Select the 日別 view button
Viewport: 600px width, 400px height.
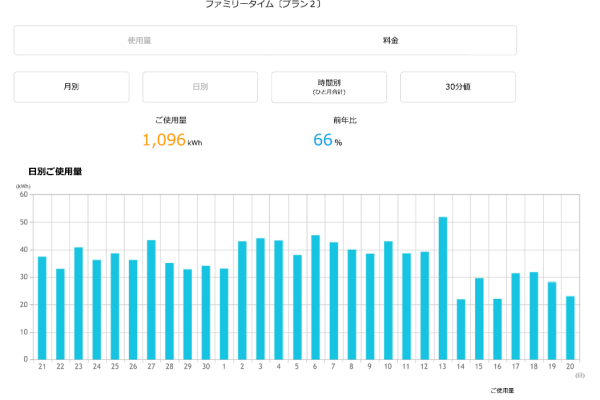[200, 87]
